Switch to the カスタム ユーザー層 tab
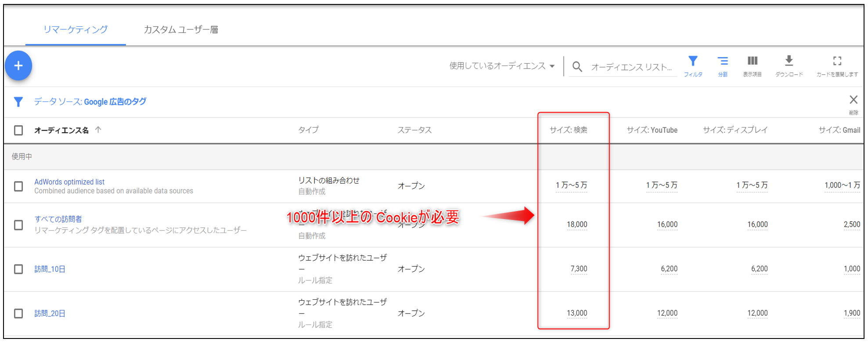 tap(181, 29)
